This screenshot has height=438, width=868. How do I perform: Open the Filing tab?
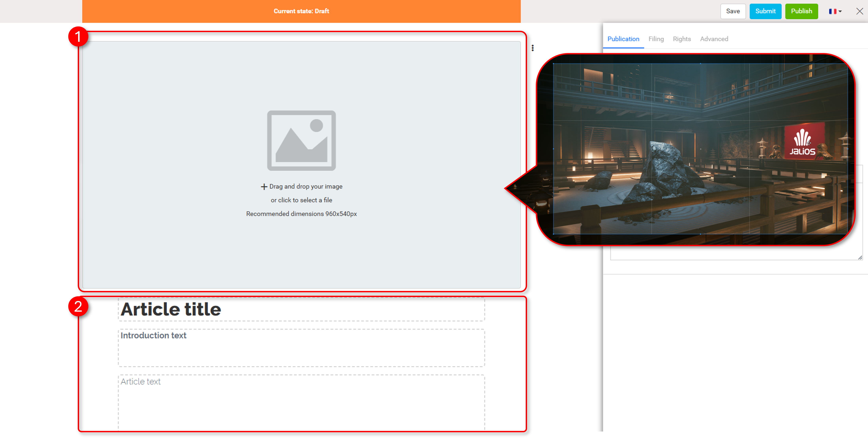point(656,39)
